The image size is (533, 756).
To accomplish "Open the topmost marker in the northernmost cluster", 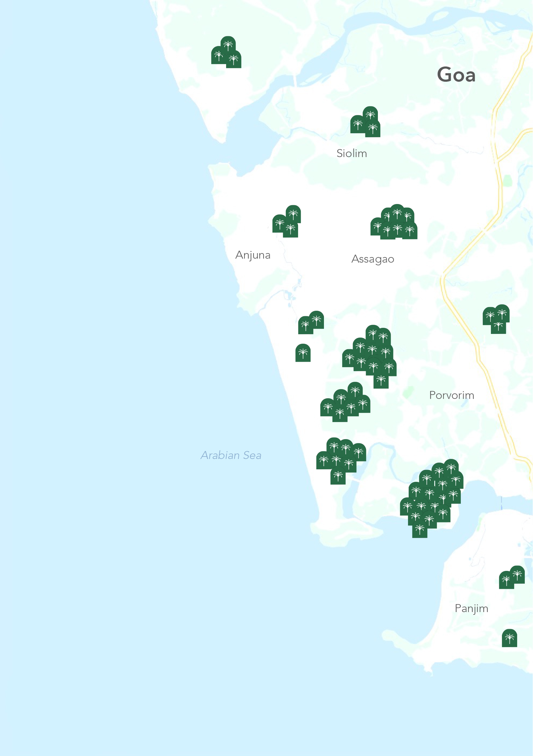I will pyautogui.click(x=228, y=45).
